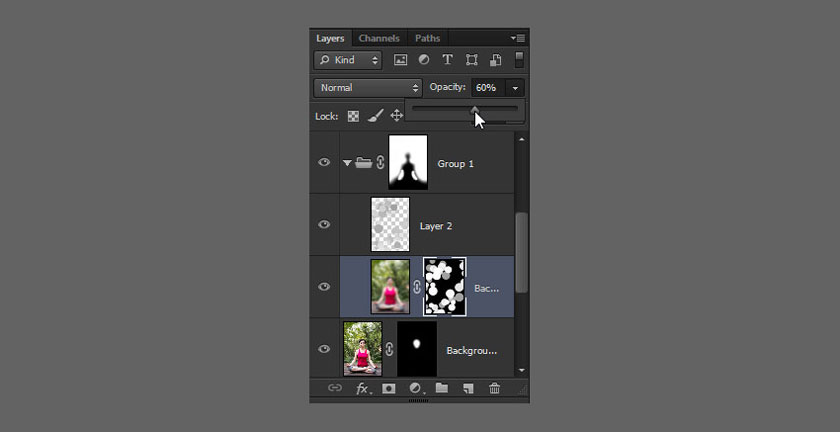Click the Opacity label

pyautogui.click(x=447, y=87)
